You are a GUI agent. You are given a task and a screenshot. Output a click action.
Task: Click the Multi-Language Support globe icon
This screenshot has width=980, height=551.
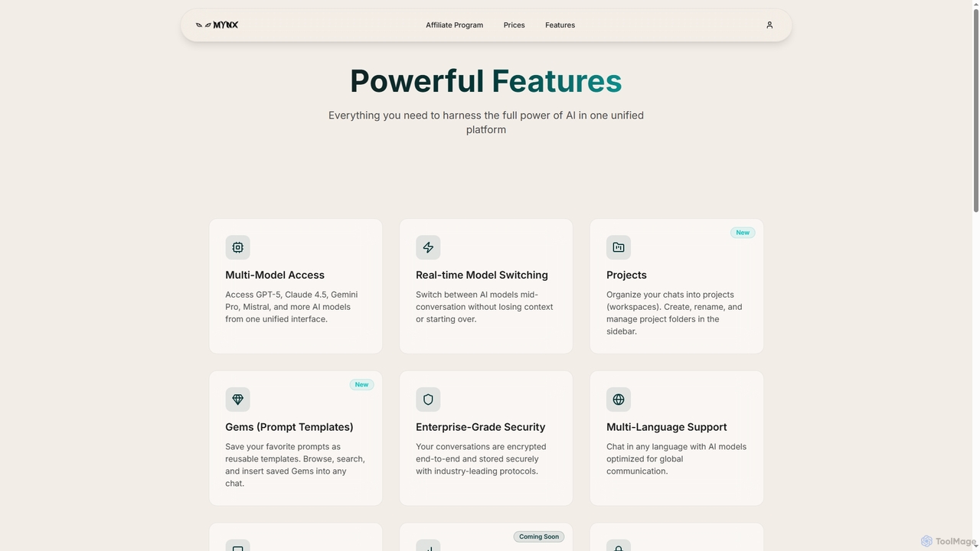pos(619,399)
